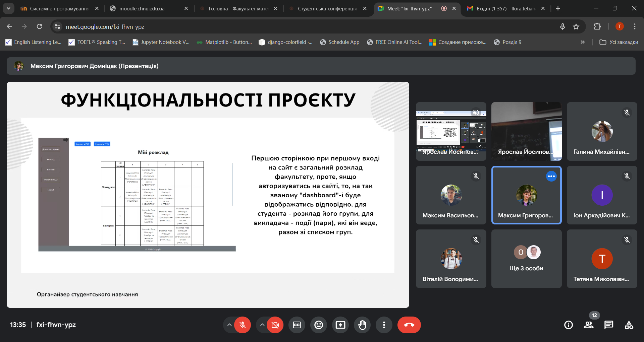Open the Chrome three-dot menu
The height and width of the screenshot is (342, 644).
click(635, 26)
